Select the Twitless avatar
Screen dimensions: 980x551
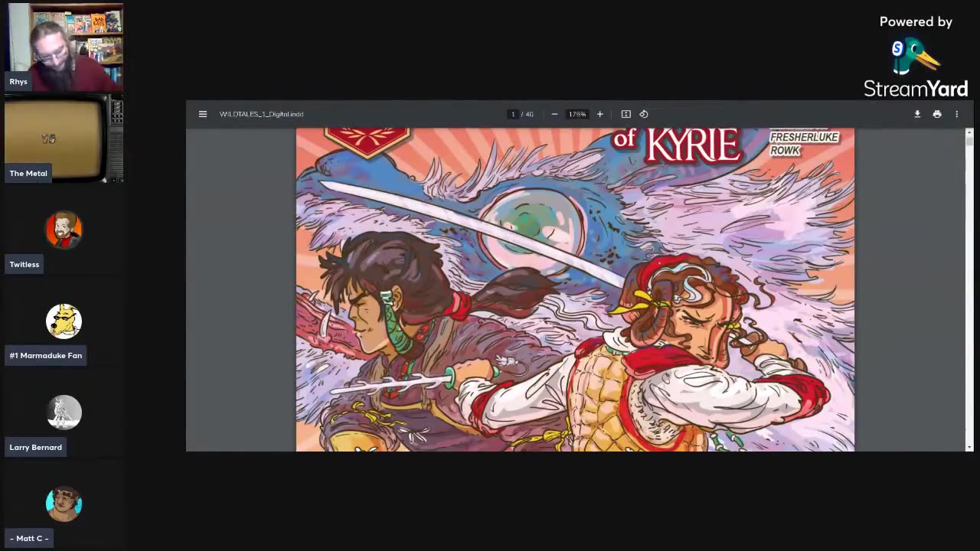click(x=64, y=230)
